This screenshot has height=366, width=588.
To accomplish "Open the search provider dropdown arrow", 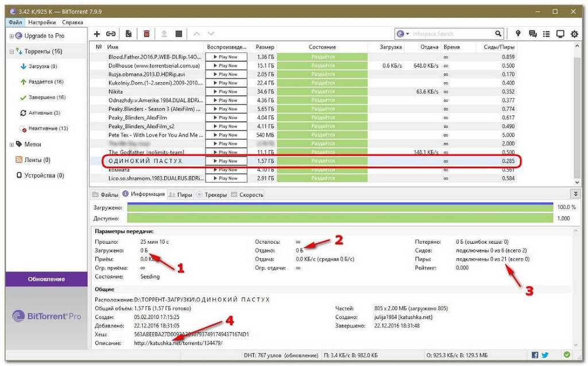I will tap(408, 34).
